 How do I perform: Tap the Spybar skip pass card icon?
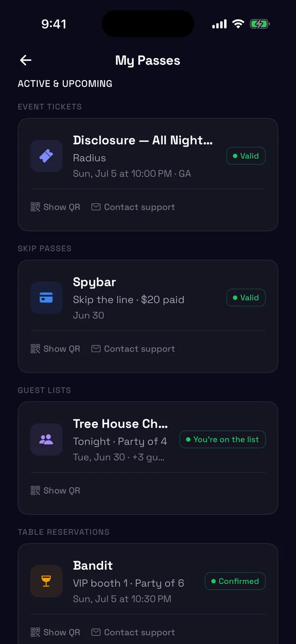46,298
